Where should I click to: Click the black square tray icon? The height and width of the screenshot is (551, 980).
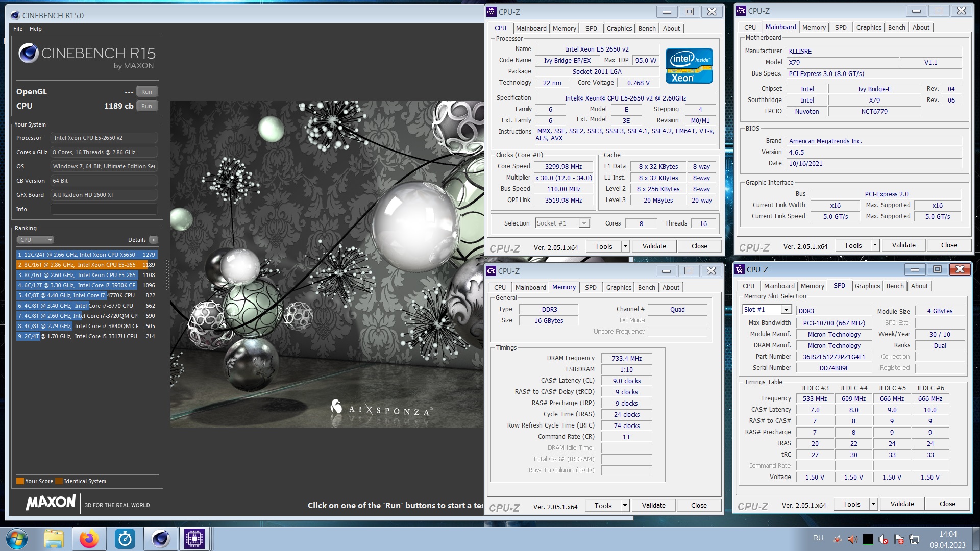[x=868, y=539]
